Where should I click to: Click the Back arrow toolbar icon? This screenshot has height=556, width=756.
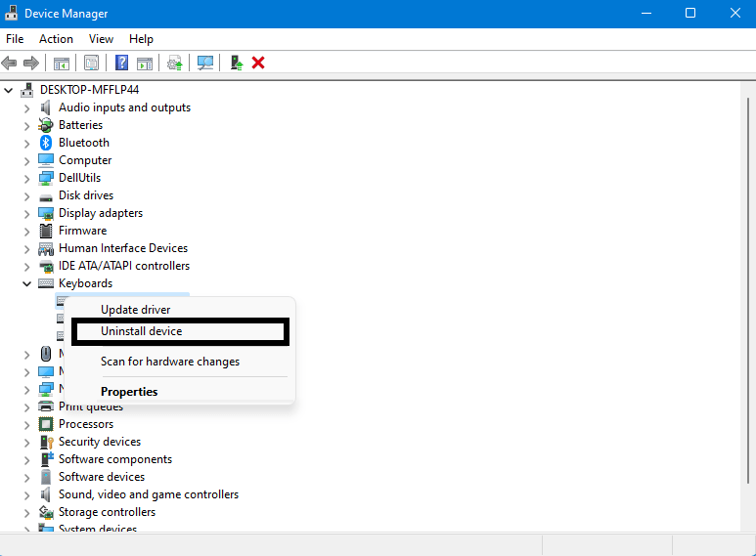click(x=9, y=63)
